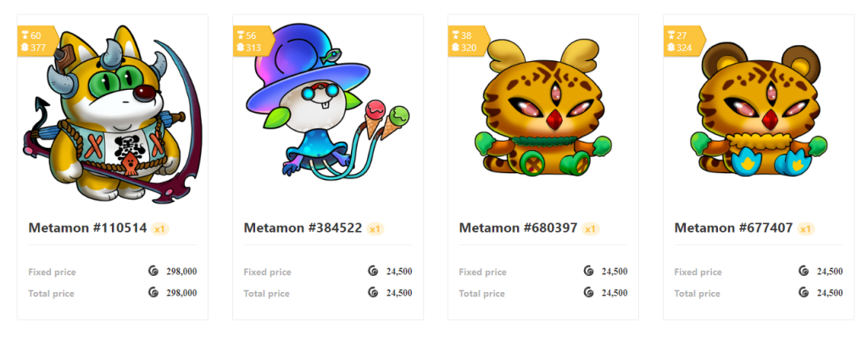
Task: Select the Metamon #680397 tiger image
Action: (x=543, y=108)
